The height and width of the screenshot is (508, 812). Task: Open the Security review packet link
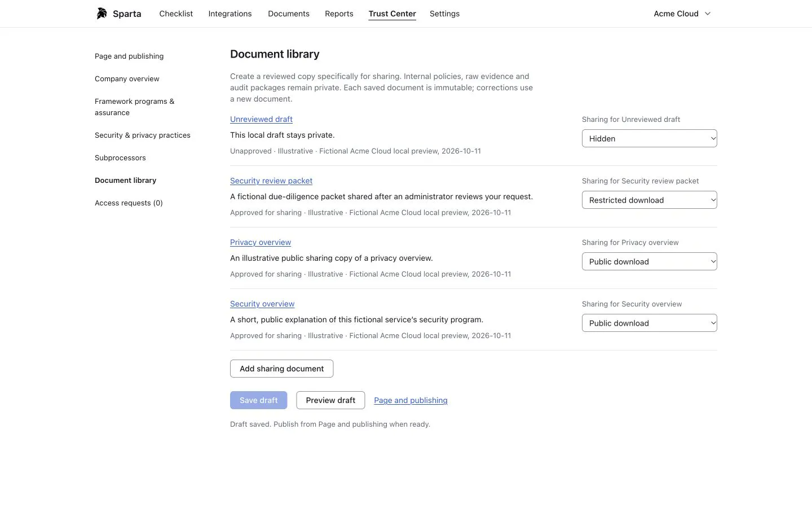tap(271, 181)
